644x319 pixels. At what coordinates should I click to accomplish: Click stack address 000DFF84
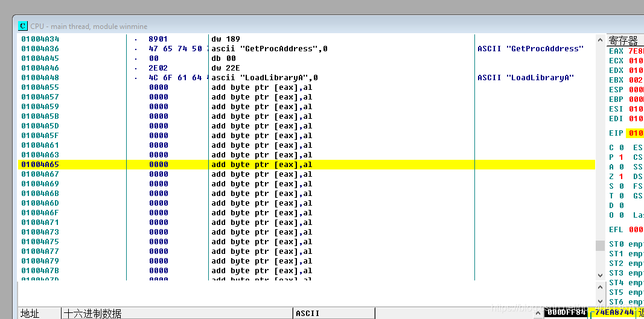point(566,313)
